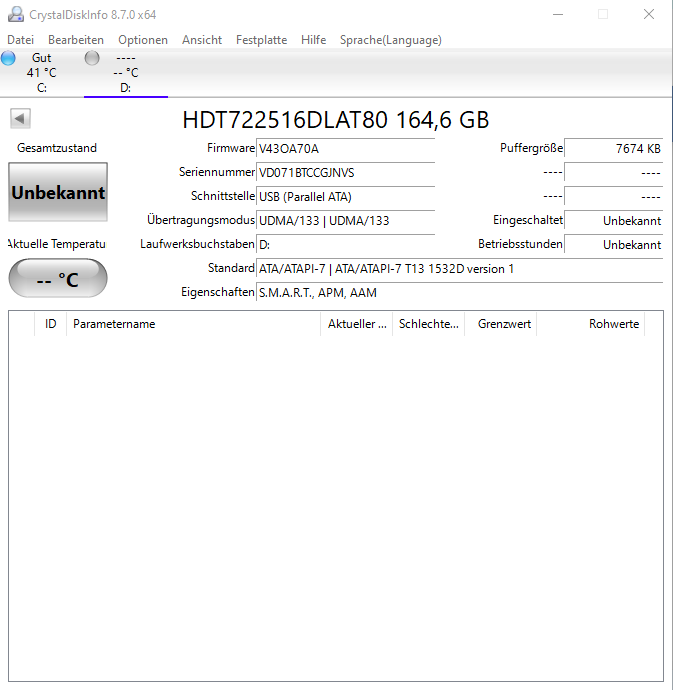Open the Bearbeiten menu

[76, 40]
